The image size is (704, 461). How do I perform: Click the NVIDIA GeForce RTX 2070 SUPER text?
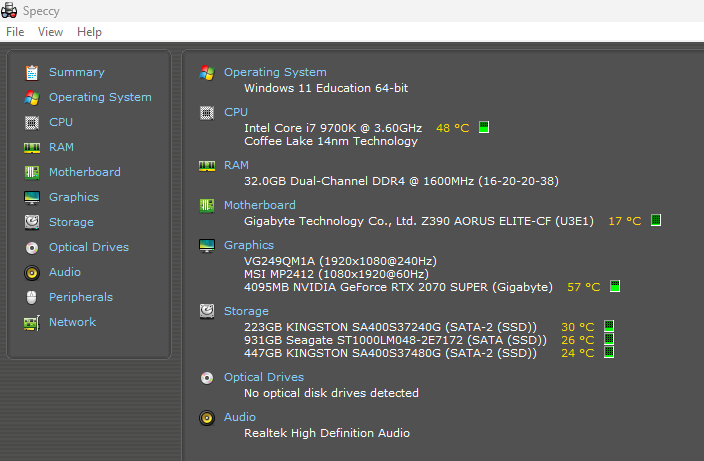click(398, 287)
